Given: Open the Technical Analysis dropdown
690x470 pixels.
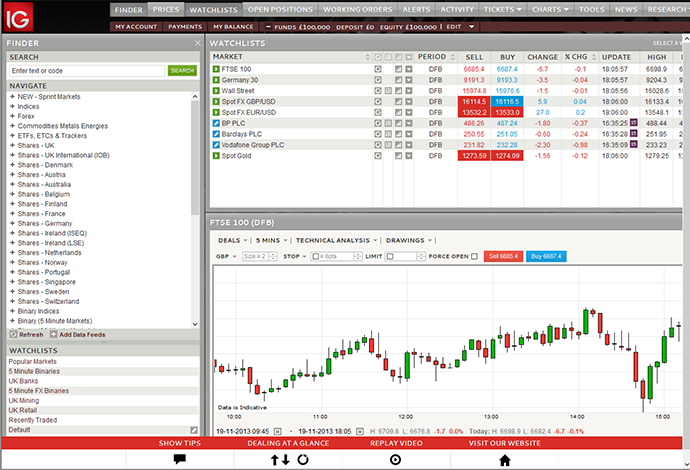Looking at the screenshot, I should click(337, 240).
